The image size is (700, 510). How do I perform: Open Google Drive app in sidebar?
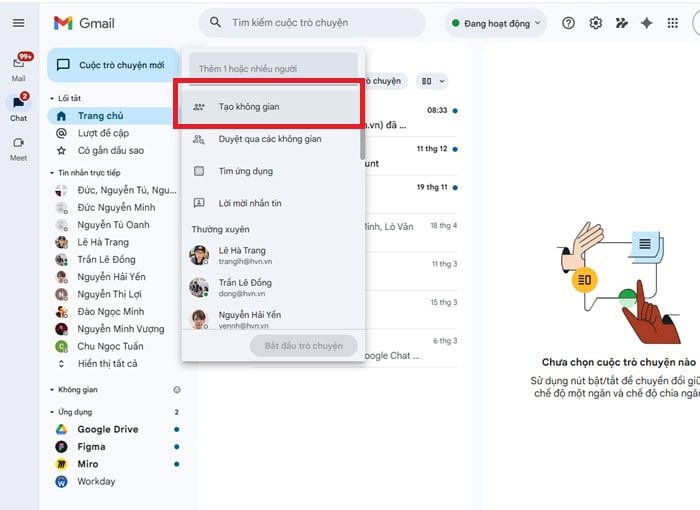point(108,429)
